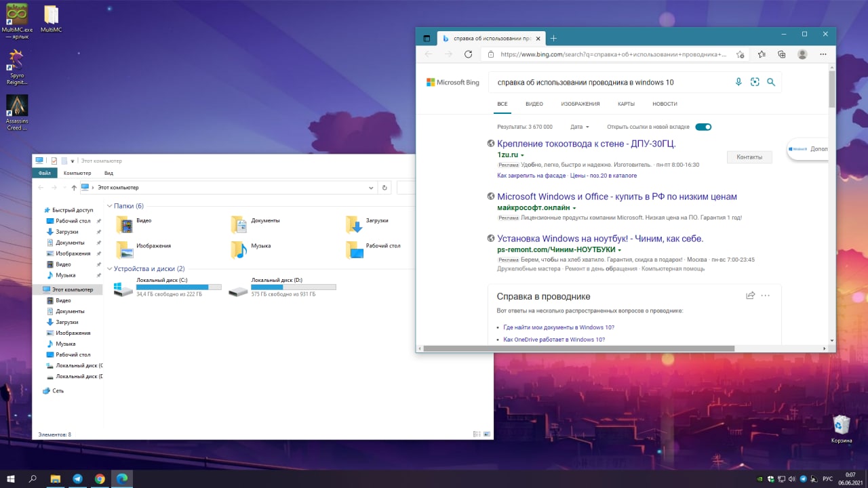Image resolution: width=868 pixels, height=488 pixels.
Task: Open the Документы folder in Explorer main pane
Action: pos(255,224)
